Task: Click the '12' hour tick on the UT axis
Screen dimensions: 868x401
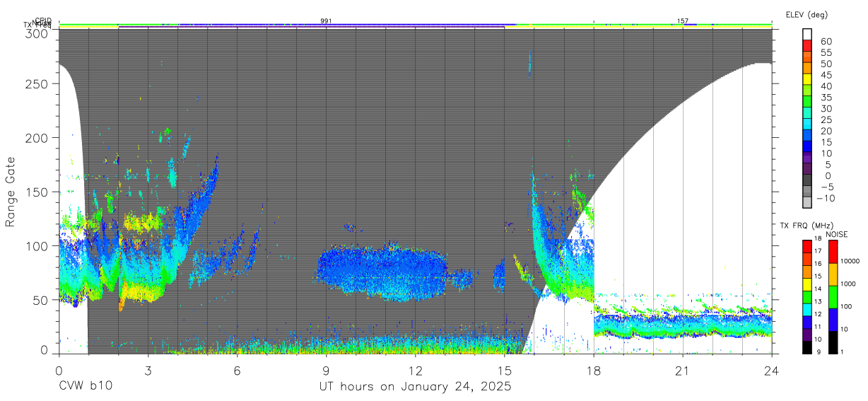Action: coord(415,370)
